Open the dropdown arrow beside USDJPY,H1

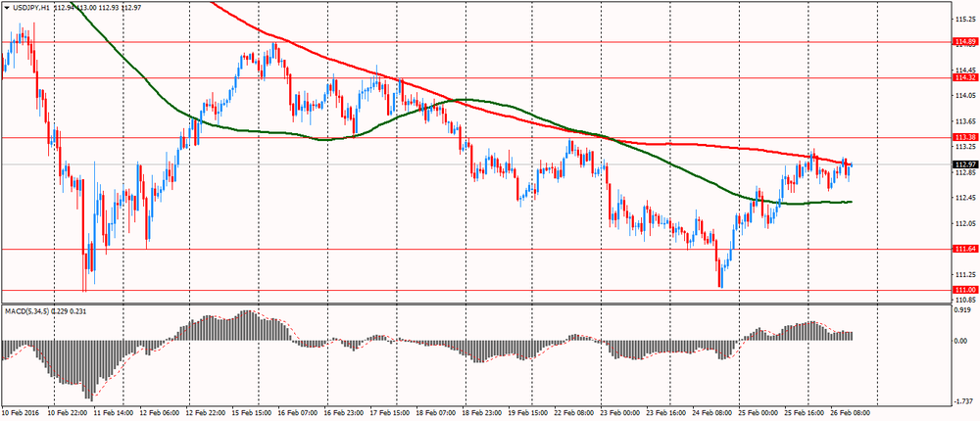[x=7, y=8]
